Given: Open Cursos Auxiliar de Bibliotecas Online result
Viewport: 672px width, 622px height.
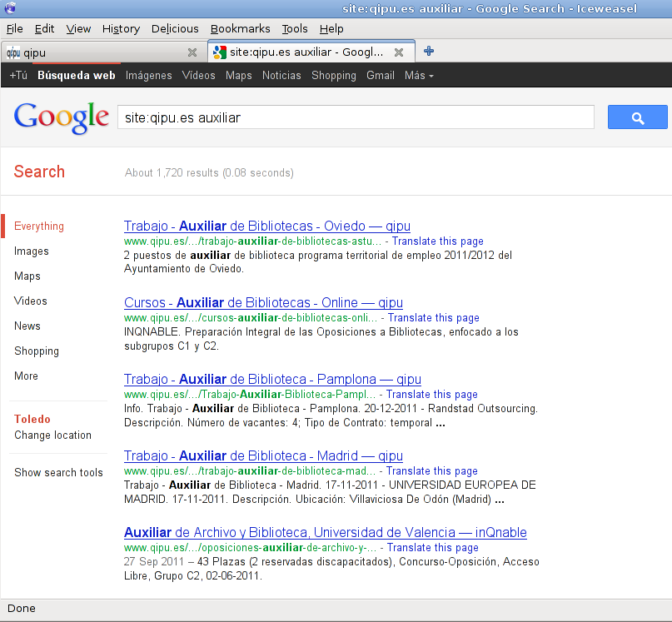Looking at the screenshot, I should coord(263,302).
